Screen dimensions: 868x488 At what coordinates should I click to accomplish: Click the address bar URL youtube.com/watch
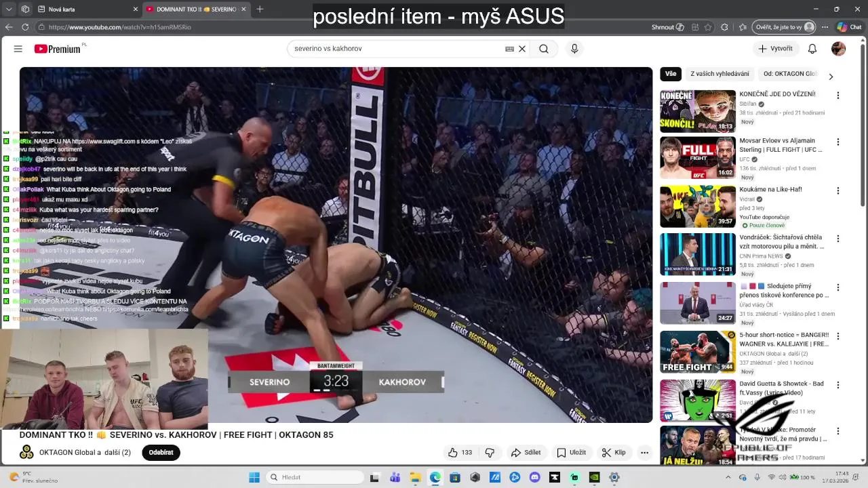coord(120,27)
